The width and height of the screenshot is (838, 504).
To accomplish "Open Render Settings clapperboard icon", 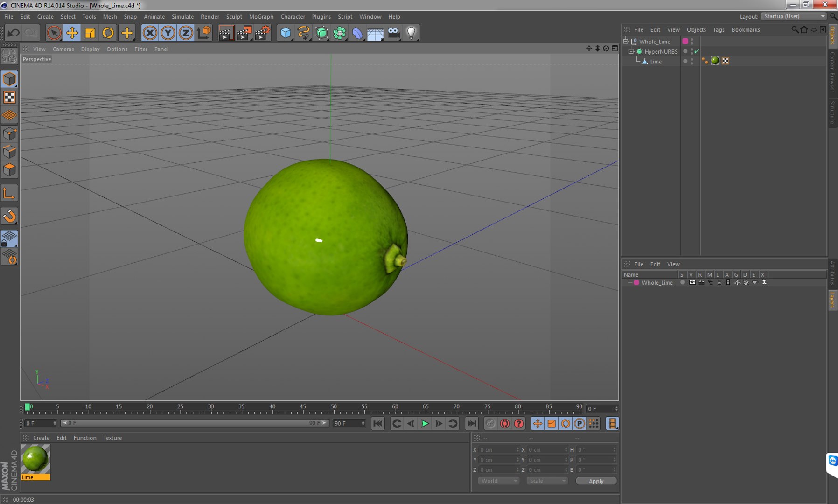I will [x=262, y=33].
